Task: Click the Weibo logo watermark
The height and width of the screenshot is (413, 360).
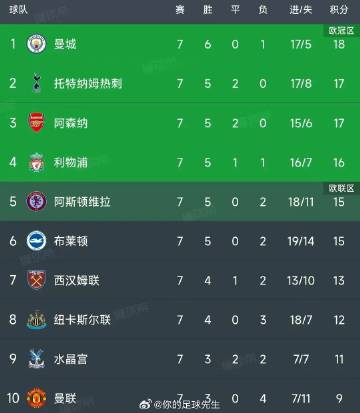Action: 145,405
